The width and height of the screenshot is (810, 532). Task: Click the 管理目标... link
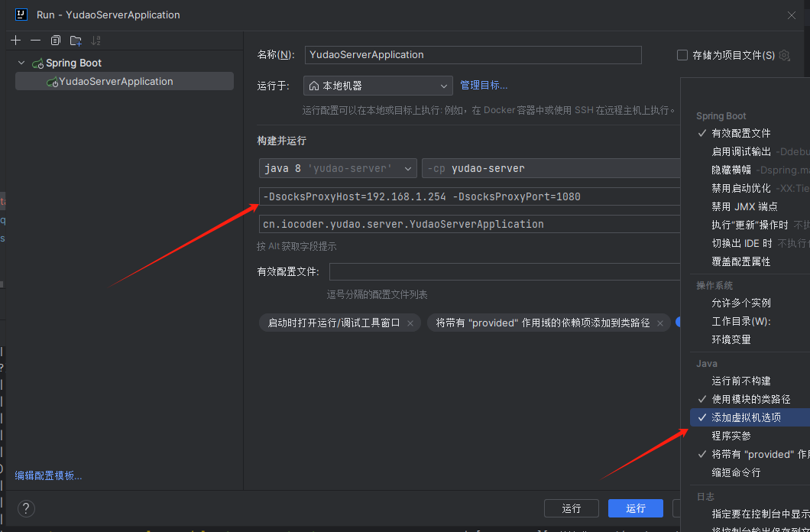click(483, 86)
